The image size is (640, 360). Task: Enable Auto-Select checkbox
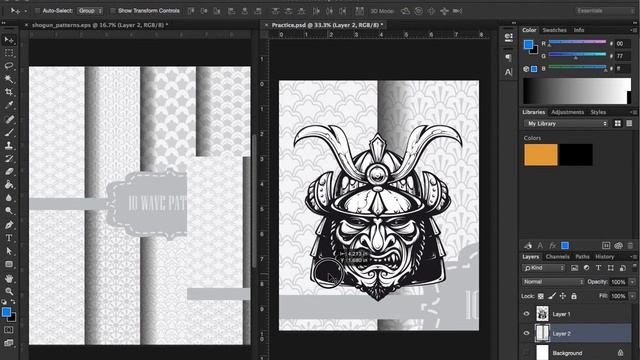tap(38, 11)
